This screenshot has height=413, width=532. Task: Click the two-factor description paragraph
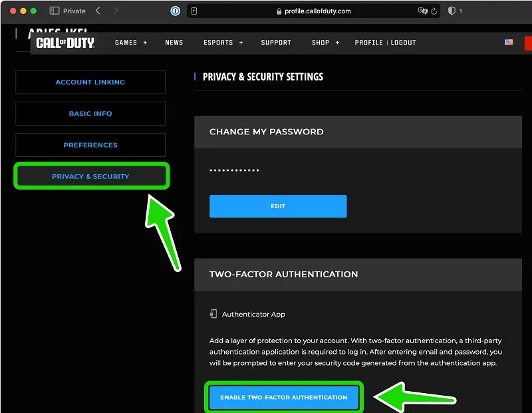pos(355,352)
